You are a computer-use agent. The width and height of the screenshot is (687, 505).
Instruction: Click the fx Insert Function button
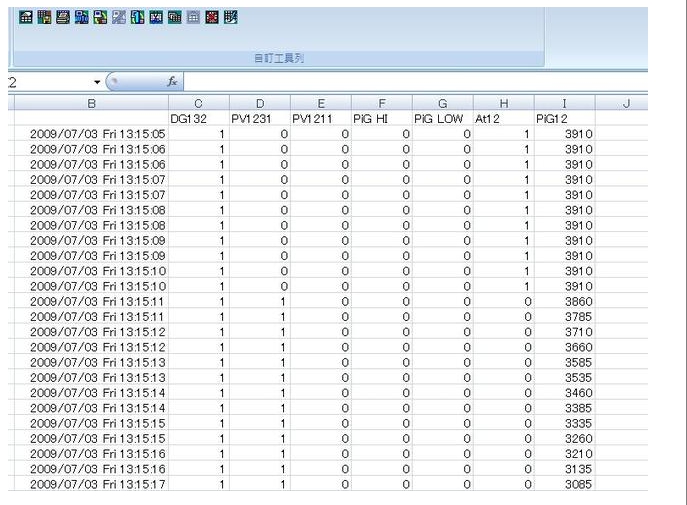click(x=172, y=82)
